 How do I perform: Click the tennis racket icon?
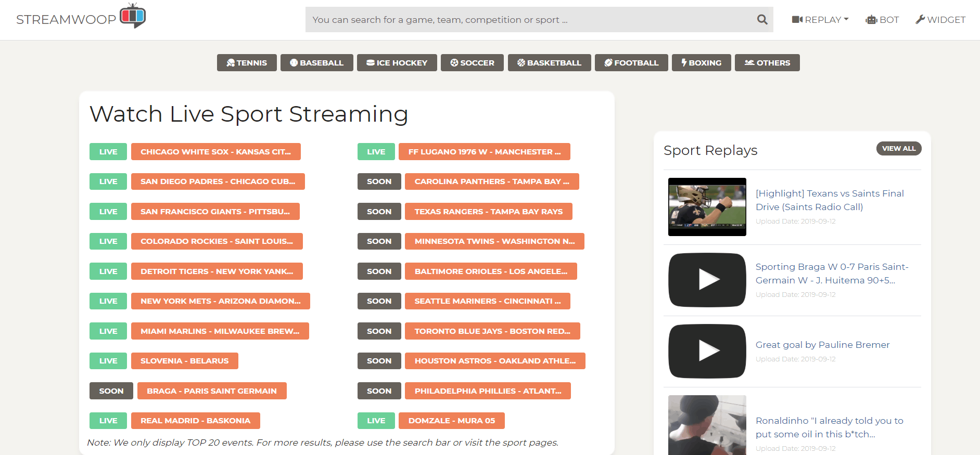coord(231,63)
